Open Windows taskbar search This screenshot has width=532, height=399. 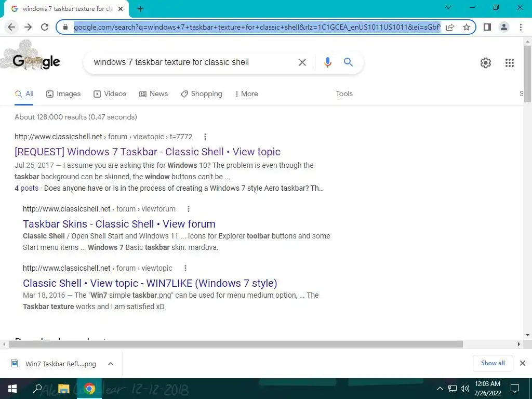tap(37, 389)
